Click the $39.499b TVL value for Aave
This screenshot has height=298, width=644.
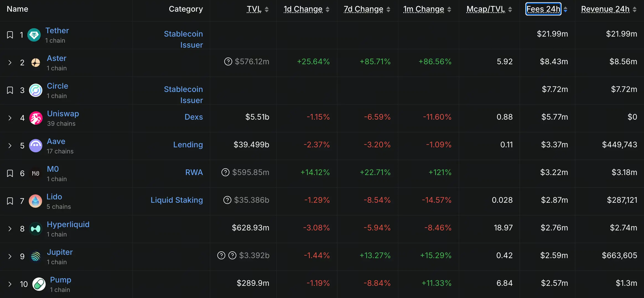pos(251,145)
